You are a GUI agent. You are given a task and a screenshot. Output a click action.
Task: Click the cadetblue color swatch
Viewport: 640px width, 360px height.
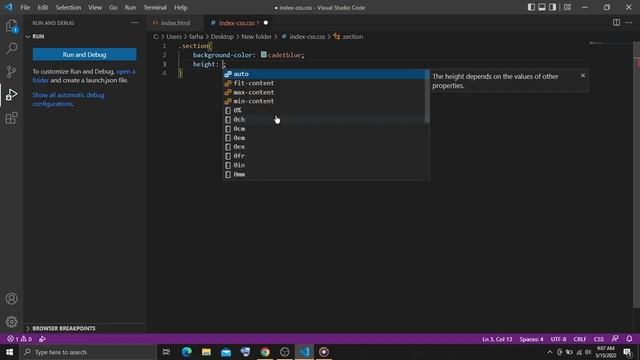264,54
